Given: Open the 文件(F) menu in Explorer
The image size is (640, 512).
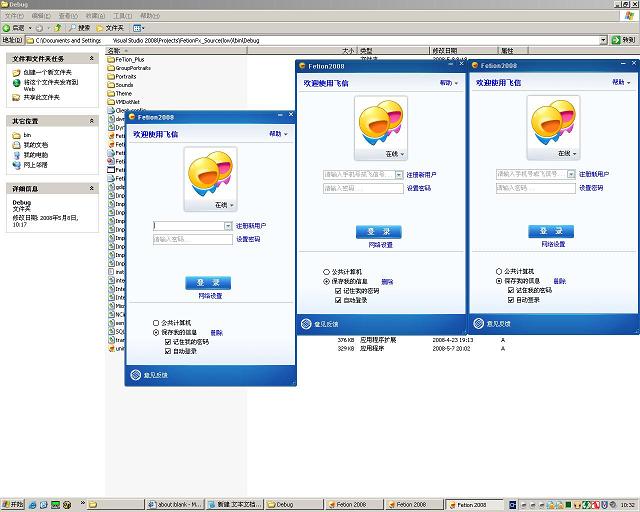Looking at the screenshot, I should [14, 16].
